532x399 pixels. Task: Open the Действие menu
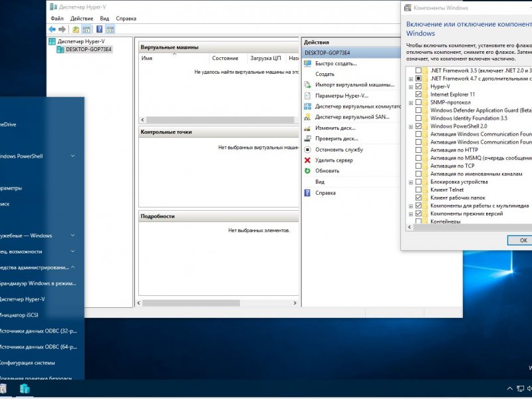pyautogui.click(x=82, y=19)
